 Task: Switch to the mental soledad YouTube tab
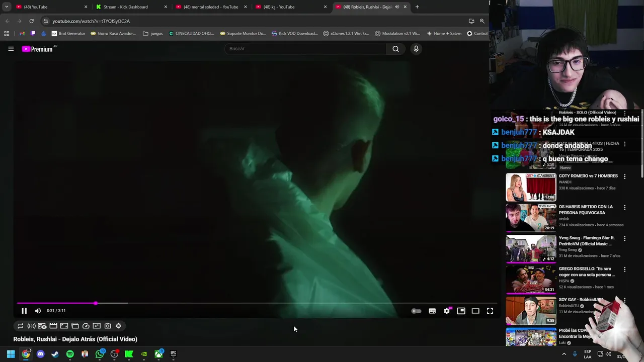point(210,7)
